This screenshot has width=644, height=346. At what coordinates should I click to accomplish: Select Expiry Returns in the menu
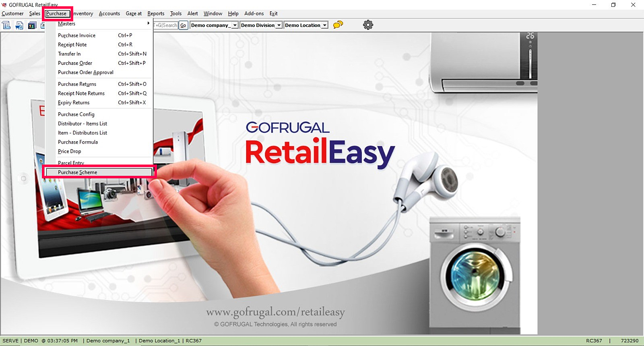click(99, 103)
